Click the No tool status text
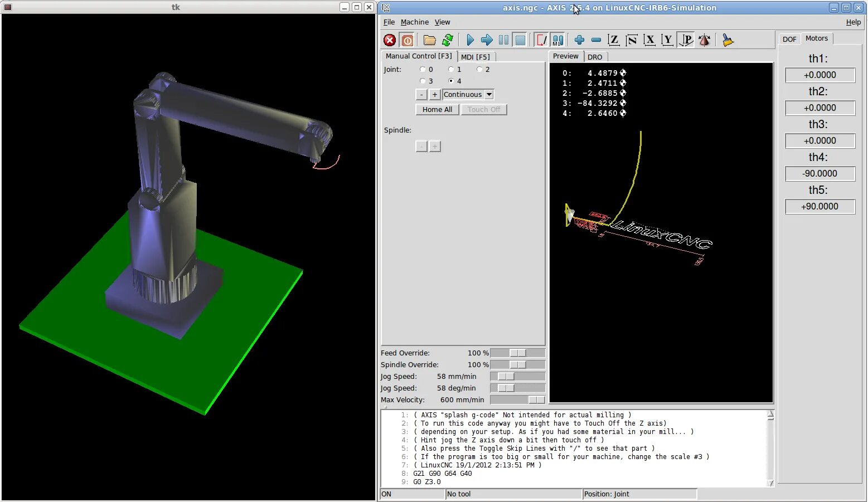 (459, 494)
